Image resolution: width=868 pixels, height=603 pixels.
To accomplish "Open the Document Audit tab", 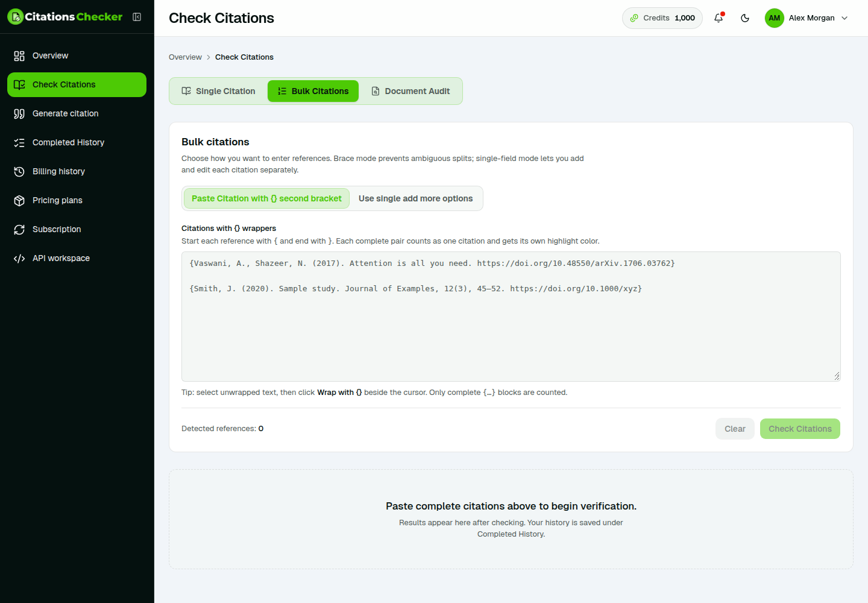I will [410, 91].
